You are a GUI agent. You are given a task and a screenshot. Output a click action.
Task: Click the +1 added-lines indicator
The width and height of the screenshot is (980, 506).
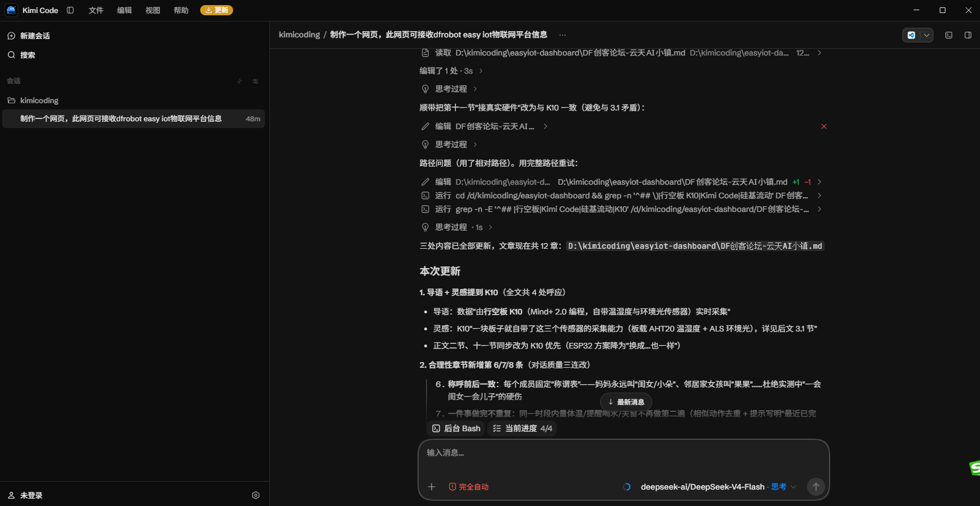click(796, 182)
